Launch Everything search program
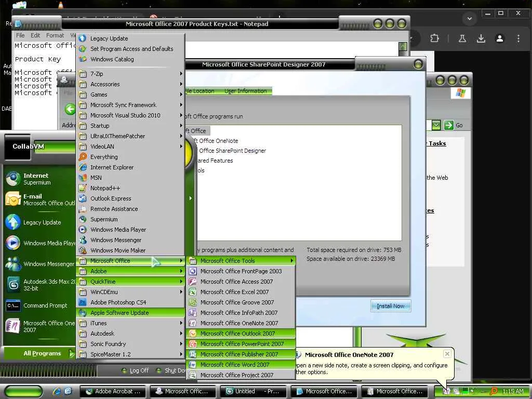This screenshot has height=399, width=532. pos(130,157)
